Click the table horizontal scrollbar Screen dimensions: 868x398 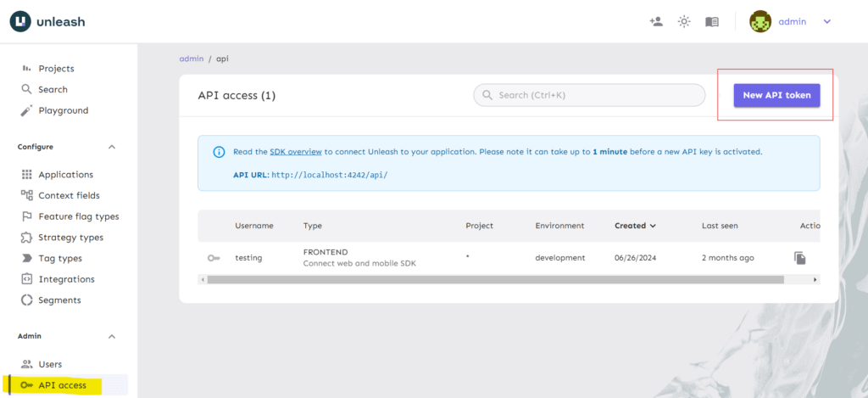click(509, 279)
